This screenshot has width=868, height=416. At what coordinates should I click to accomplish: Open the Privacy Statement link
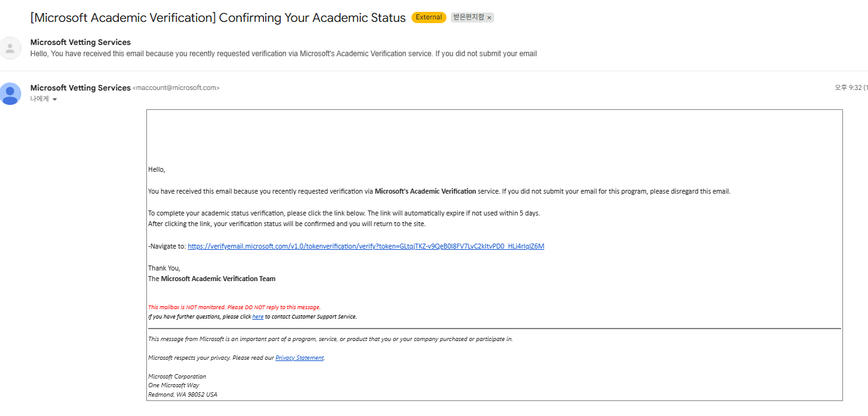300,358
